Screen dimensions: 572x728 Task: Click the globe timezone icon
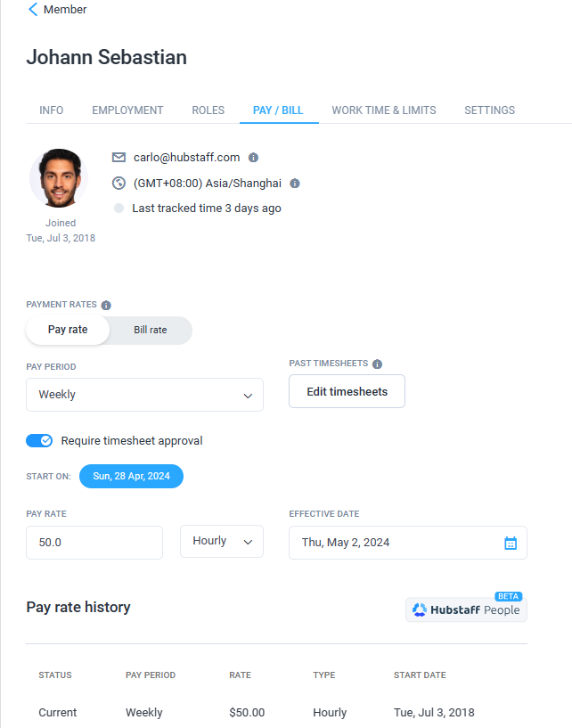pos(118,184)
